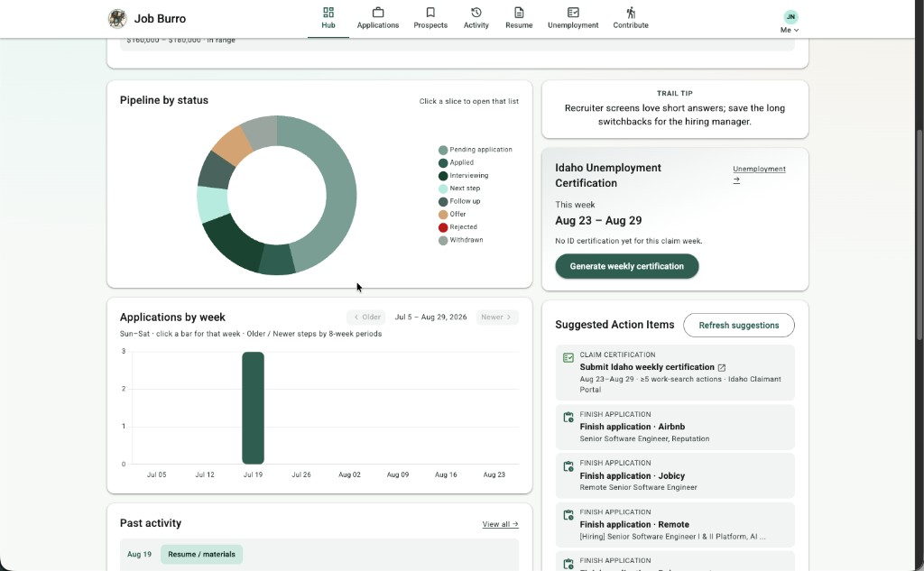
Task: Click Refresh suggestions button
Action: click(x=738, y=326)
